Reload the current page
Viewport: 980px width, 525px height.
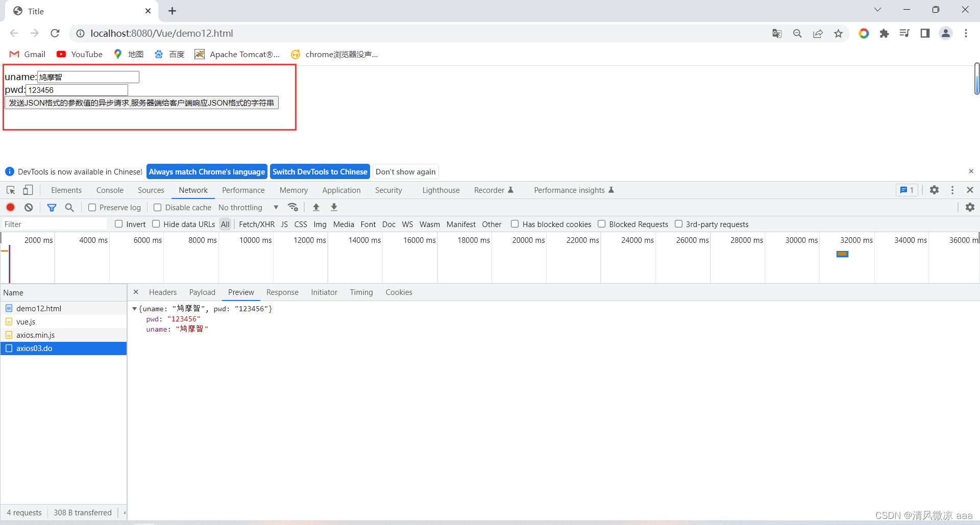55,33
